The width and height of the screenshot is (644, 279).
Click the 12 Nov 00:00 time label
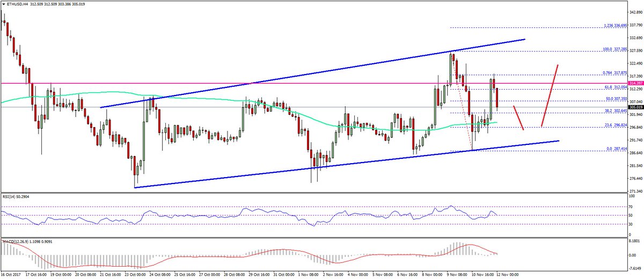coord(506,275)
